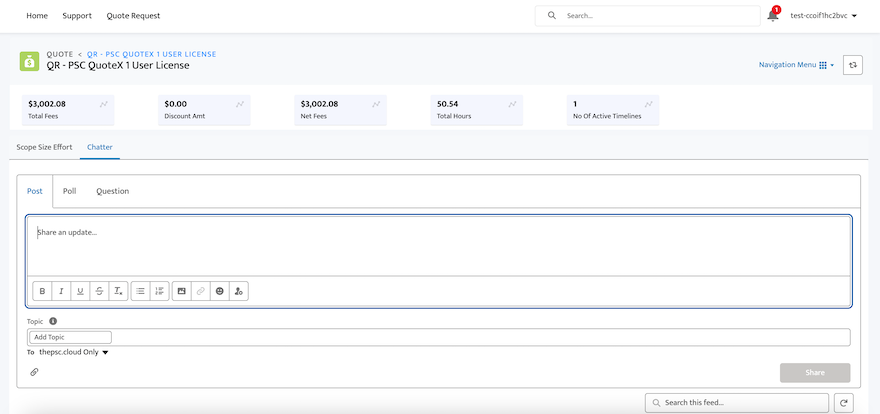880x414 pixels.
Task: Click the insert link icon
Action: [x=200, y=291]
